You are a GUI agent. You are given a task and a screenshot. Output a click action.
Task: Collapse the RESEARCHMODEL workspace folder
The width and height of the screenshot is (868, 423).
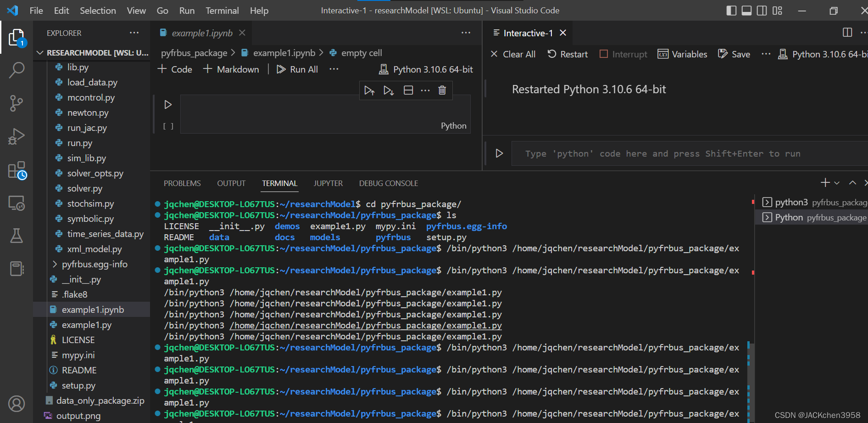coord(40,53)
